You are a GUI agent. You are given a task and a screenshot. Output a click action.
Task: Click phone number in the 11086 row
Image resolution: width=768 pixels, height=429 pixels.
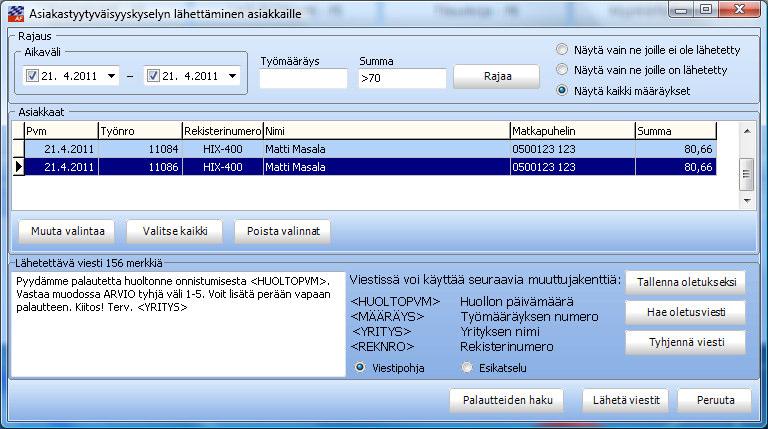pyautogui.click(x=544, y=167)
